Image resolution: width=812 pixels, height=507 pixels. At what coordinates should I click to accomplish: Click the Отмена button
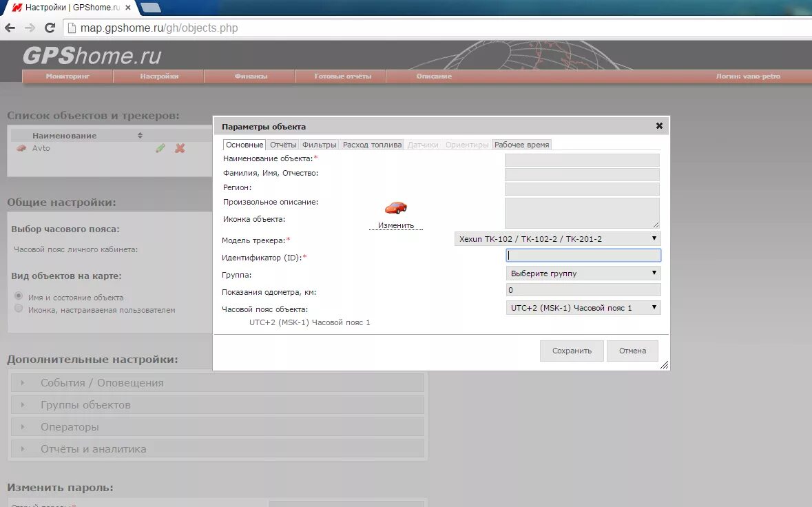point(632,351)
